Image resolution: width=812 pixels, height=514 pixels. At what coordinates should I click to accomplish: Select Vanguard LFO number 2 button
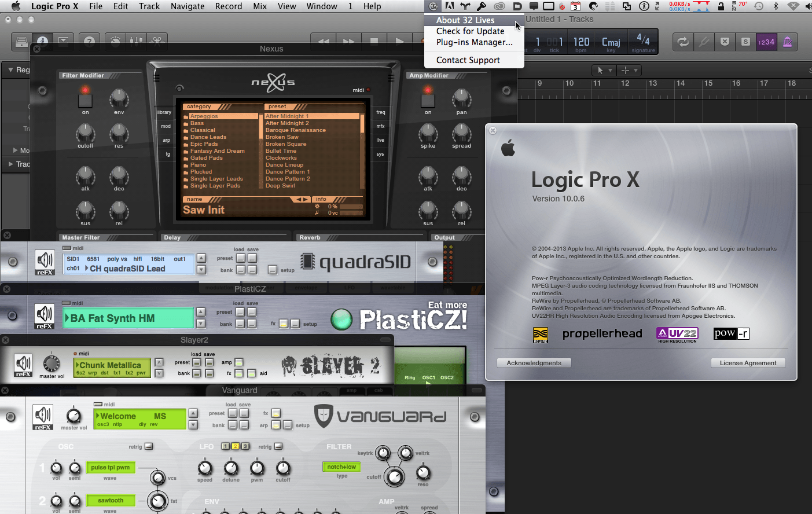[x=236, y=446]
